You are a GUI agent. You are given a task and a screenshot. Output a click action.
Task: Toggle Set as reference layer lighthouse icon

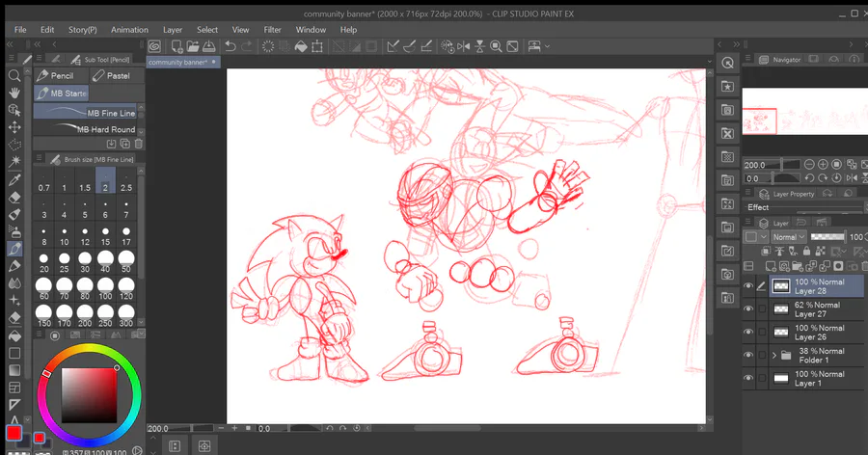(x=779, y=252)
